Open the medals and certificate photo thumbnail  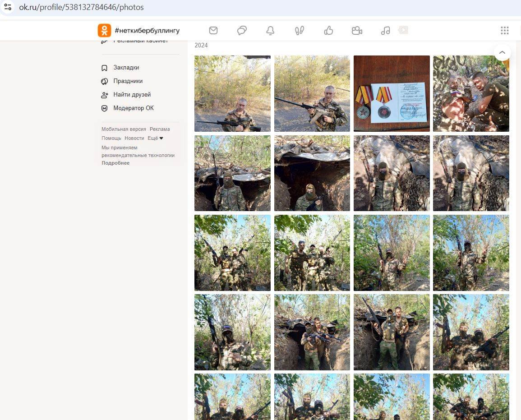pos(392,93)
